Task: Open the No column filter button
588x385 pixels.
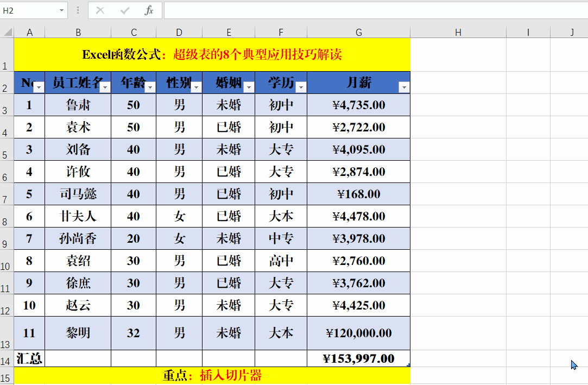Action: (x=40, y=87)
